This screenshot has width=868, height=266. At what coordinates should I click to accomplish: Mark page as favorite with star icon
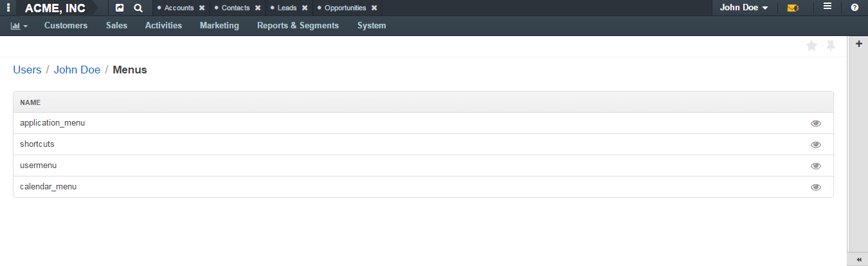(x=811, y=46)
